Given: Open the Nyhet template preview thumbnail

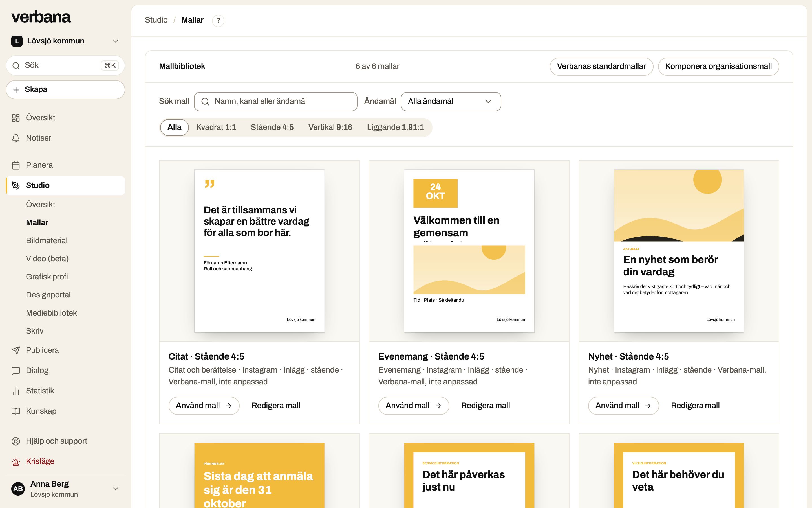Looking at the screenshot, I should pos(679,251).
